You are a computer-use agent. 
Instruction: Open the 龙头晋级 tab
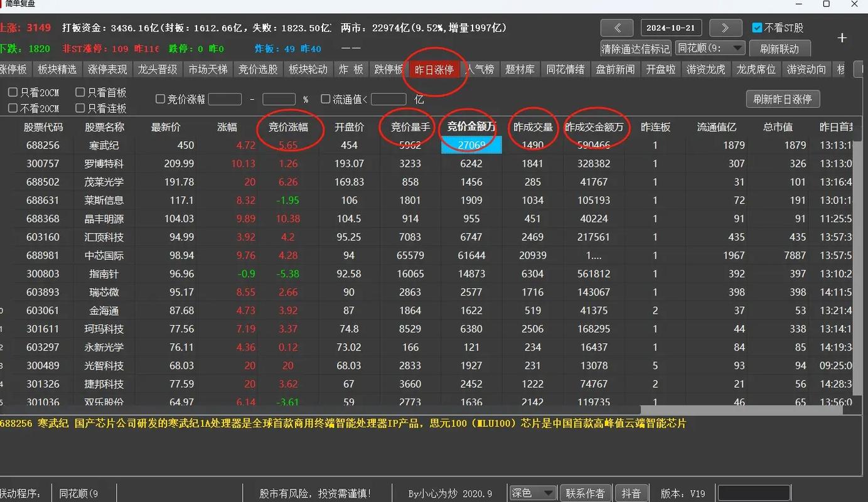point(158,70)
